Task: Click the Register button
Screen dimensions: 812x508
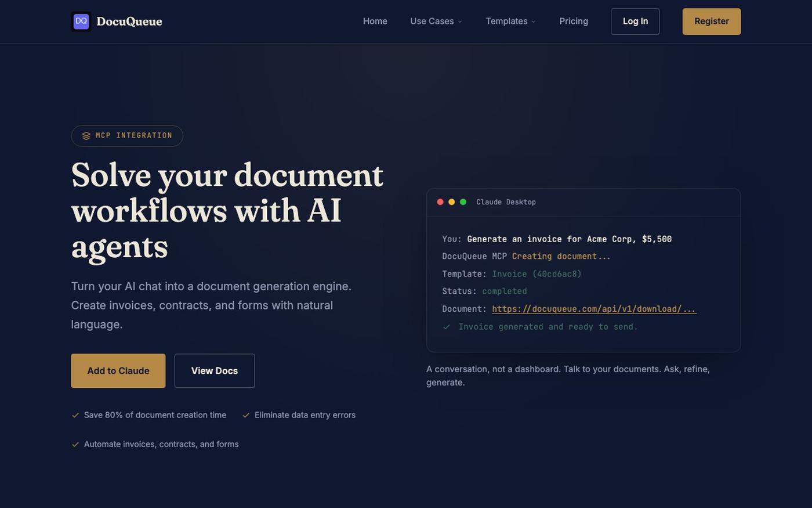Action: click(x=712, y=21)
